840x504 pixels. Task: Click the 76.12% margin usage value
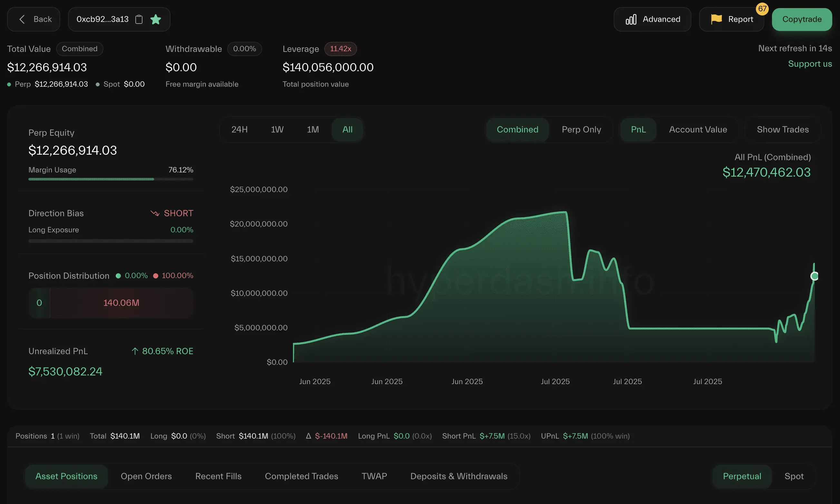(x=181, y=170)
